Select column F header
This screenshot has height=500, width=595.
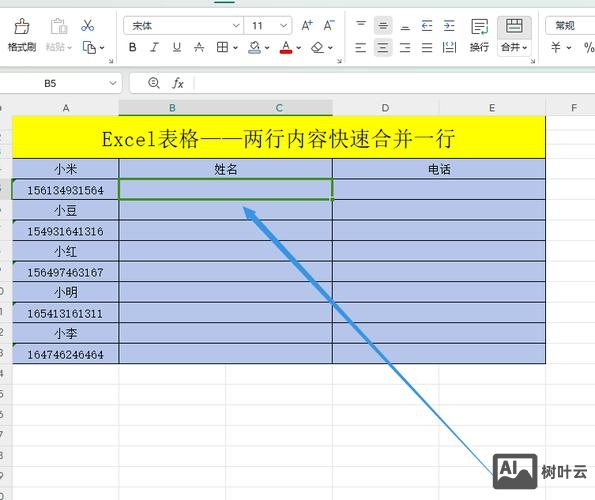[x=571, y=108]
